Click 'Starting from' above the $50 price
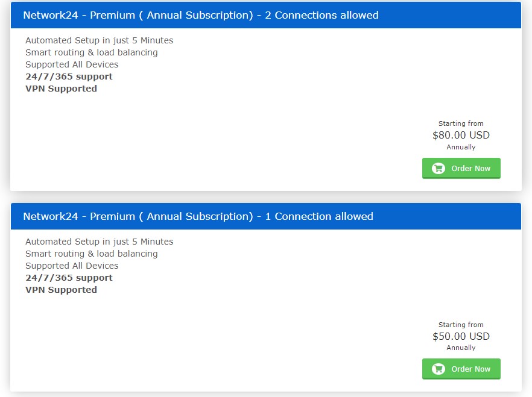The width and height of the screenshot is (532, 397). coord(461,325)
